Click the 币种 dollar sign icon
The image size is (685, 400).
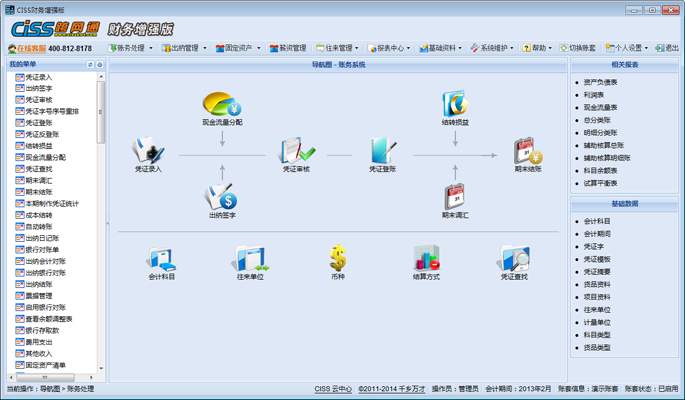pyautogui.click(x=338, y=259)
